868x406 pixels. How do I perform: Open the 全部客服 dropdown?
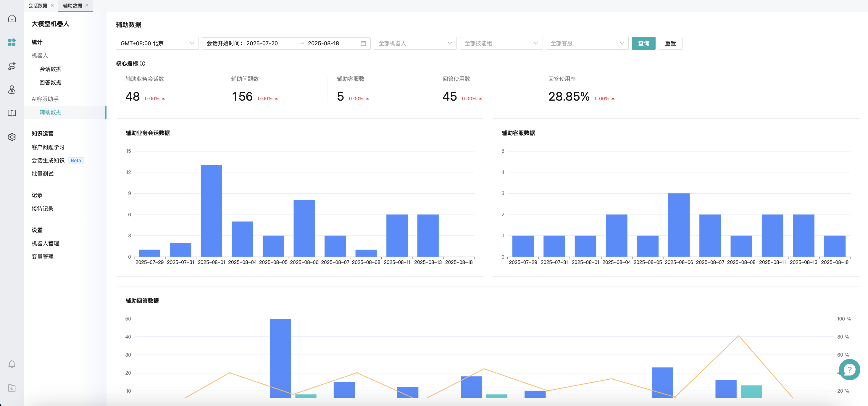tap(587, 43)
